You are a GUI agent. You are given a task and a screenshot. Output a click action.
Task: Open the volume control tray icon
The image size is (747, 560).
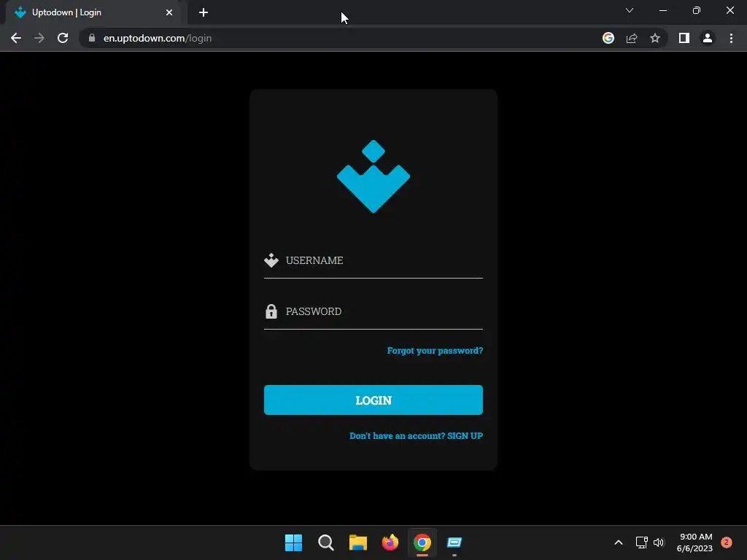pyautogui.click(x=659, y=542)
